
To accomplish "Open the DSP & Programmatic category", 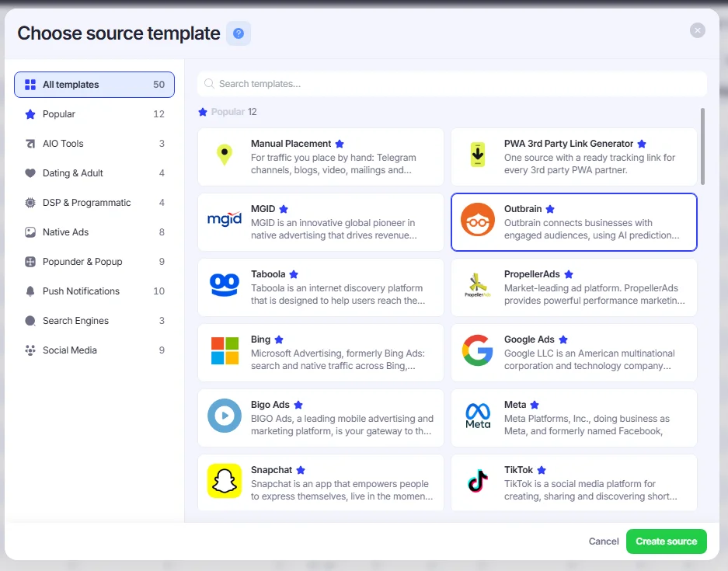I will [94, 203].
